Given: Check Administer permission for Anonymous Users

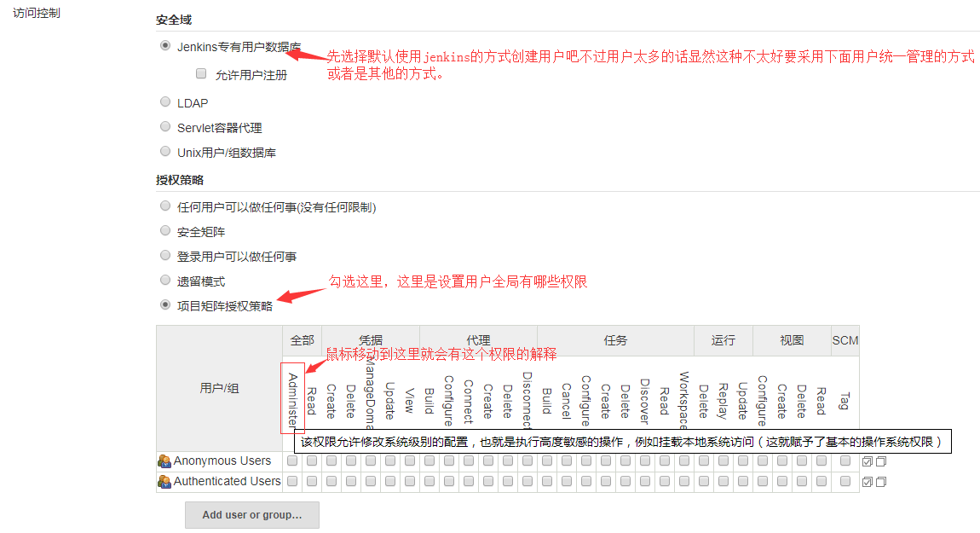Looking at the screenshot, I should click(x=292, y=461).
